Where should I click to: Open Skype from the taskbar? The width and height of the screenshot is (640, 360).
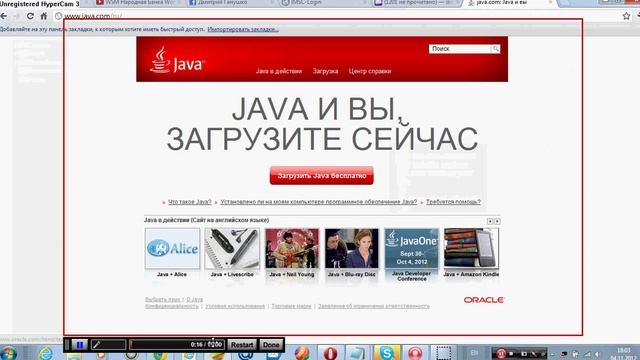(x=386, y=353)
